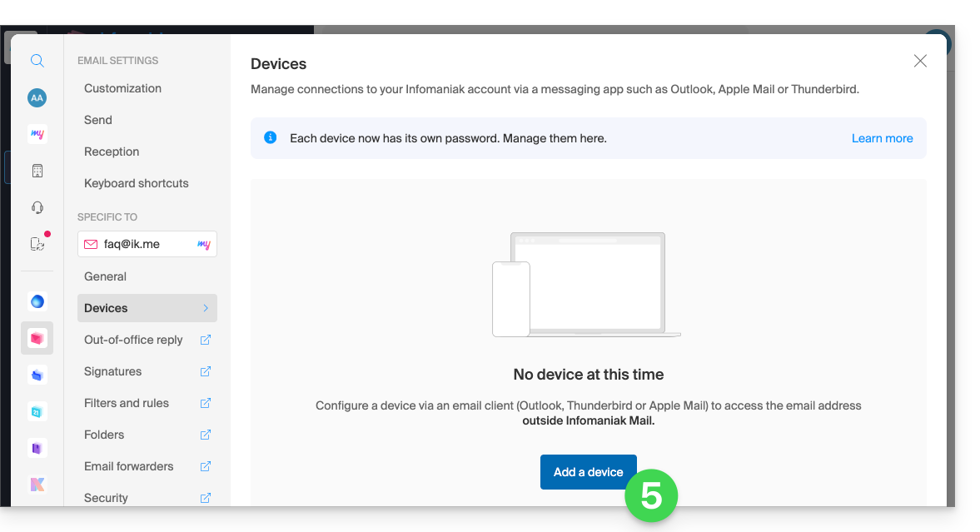Open Reception settings

tap(112, 152)
